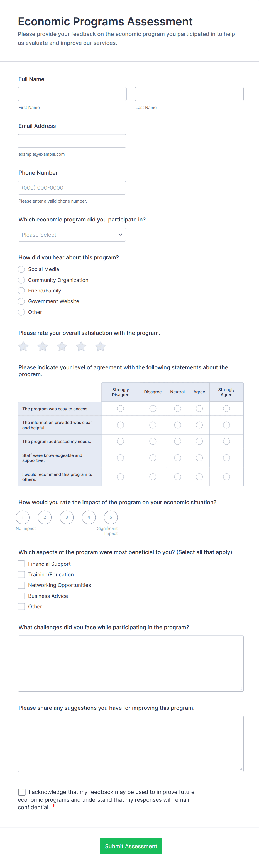Screen dimensions: 259x868
Task: Focus the Phone Number field
Action: point(72,188)
